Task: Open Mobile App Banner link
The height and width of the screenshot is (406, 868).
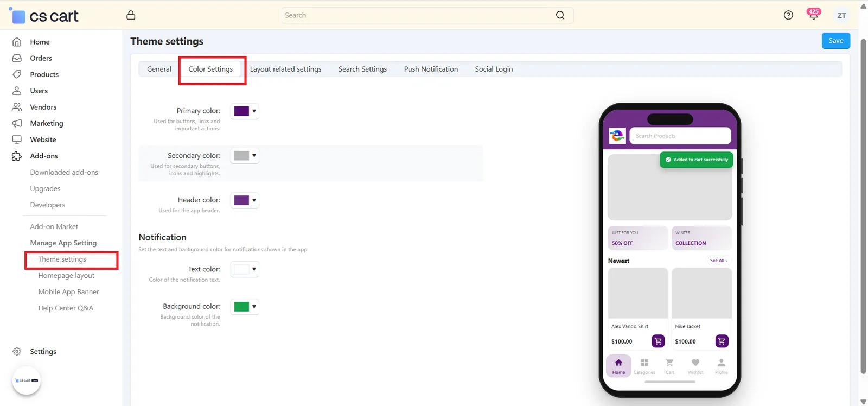Action: [68, 291]
